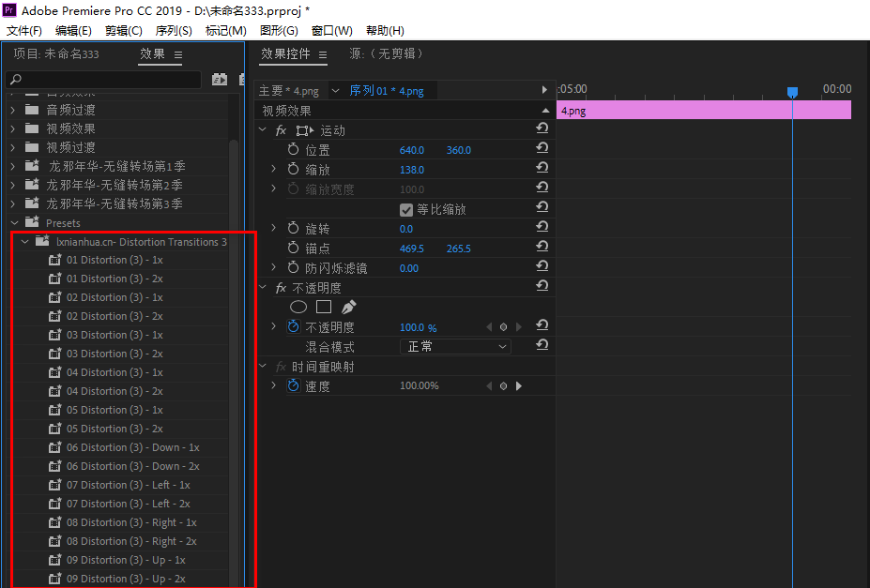Screen dimensions: 870x588
Task: Click the 640.0 position X value
Action: (412, 150)
